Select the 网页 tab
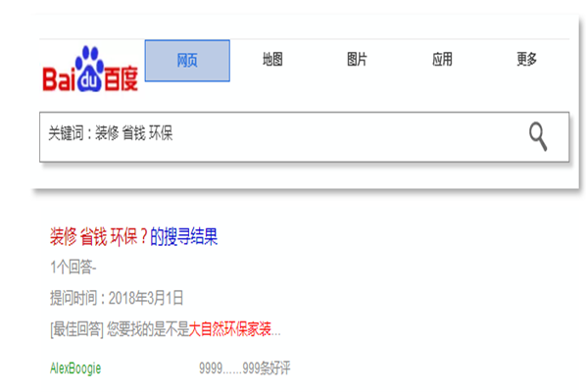 187,61
